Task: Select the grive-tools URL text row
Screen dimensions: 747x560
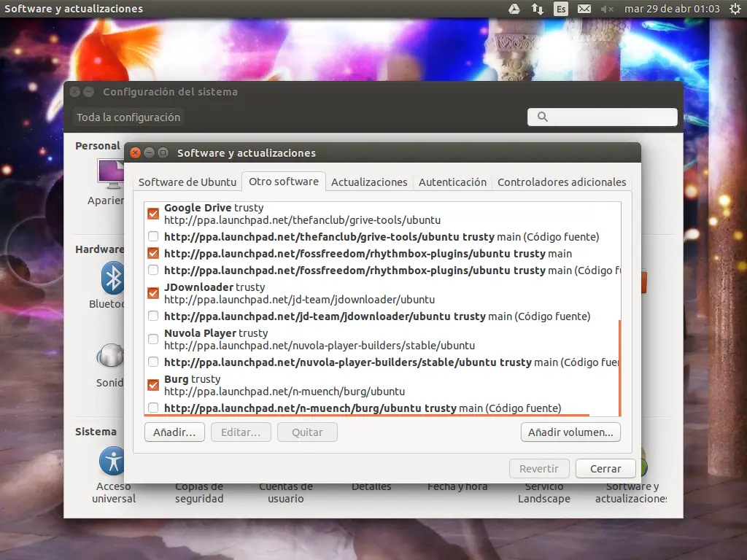Action: click(303, 220)
